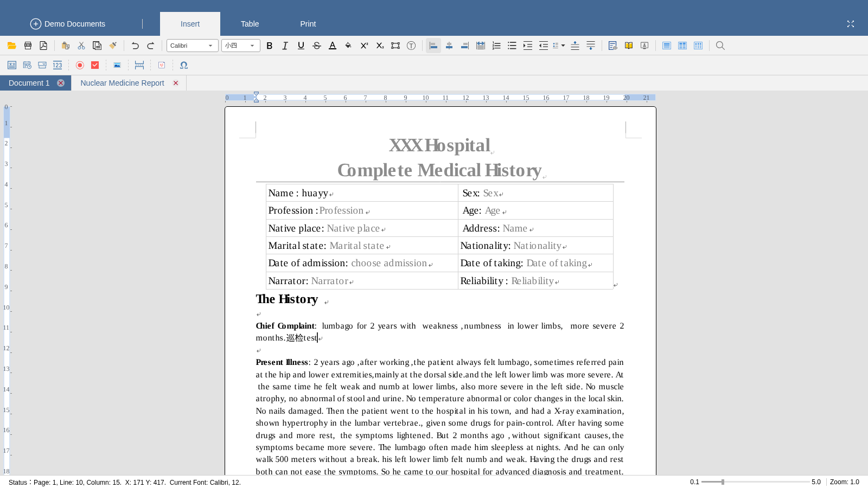Click the paste clipboard icon
Image resolution: width=868 pixels, height=488 pixels.
tap(66, 46)
